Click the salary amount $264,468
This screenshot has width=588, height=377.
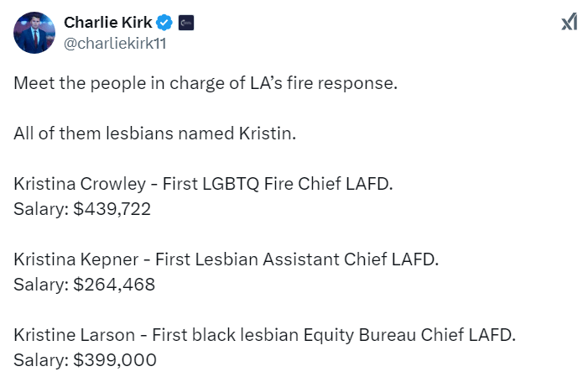(x=113, y=285)
